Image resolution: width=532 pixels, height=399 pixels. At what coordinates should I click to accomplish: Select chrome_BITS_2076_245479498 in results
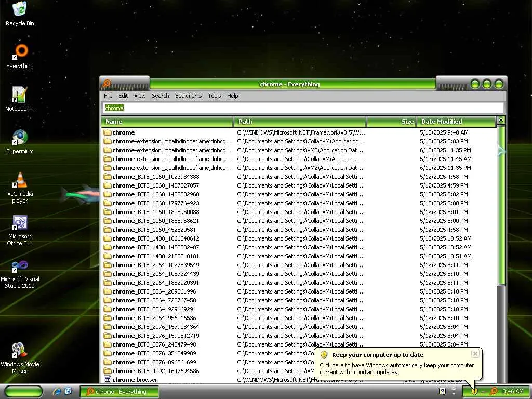[x=299, y=344]
